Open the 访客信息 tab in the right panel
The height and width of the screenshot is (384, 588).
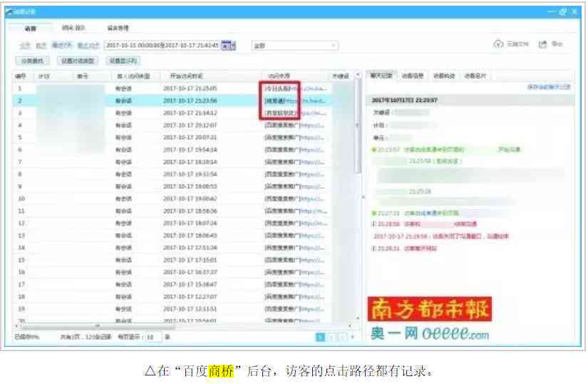click(x=413, y=76)
